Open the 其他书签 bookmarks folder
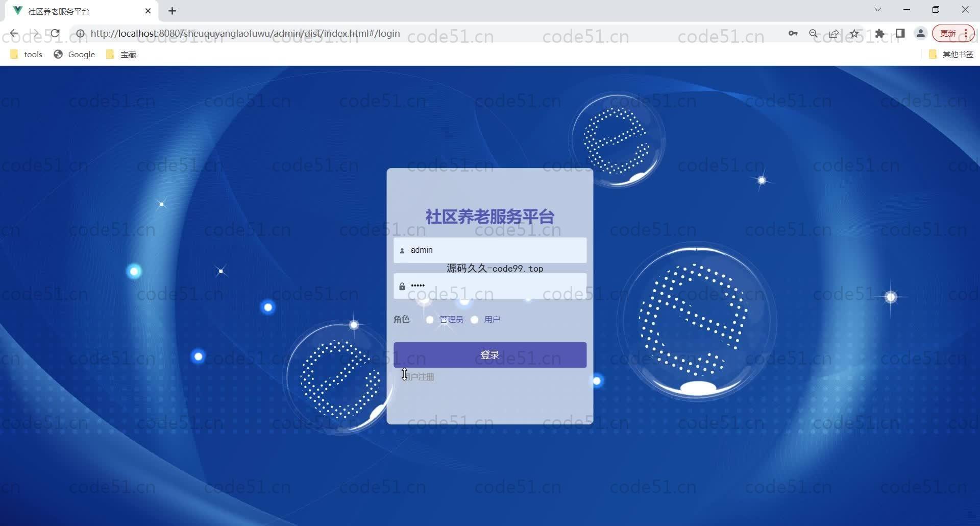Screen dimensions: 980x526 click(951, 54)
